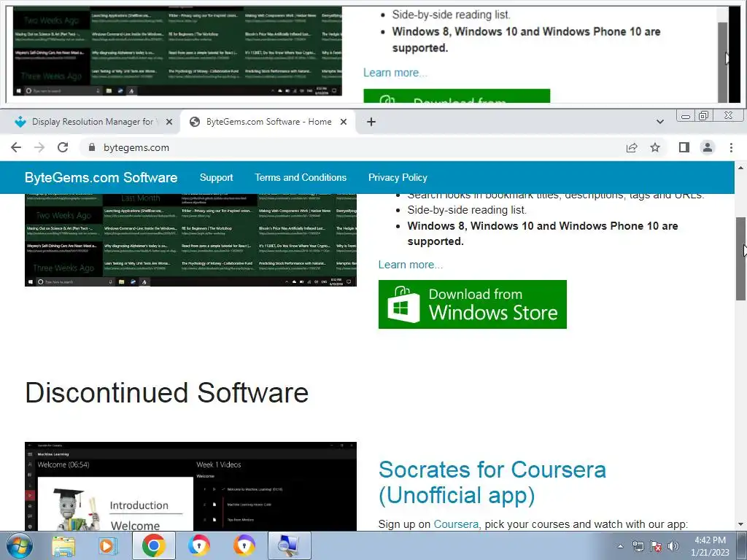Click the padlock site info icon
Screen dimensions: 747x560
pos(92,147)
